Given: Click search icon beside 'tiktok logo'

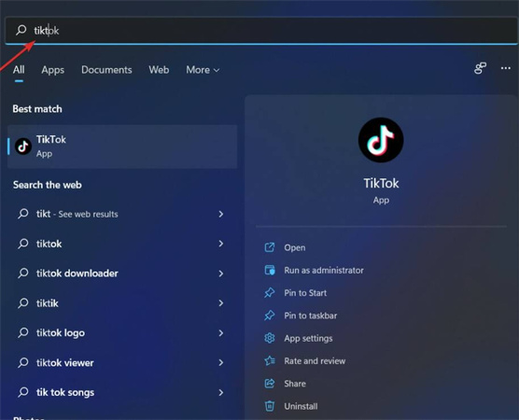Looking at the screenshot, I should [x=22, y=332].
